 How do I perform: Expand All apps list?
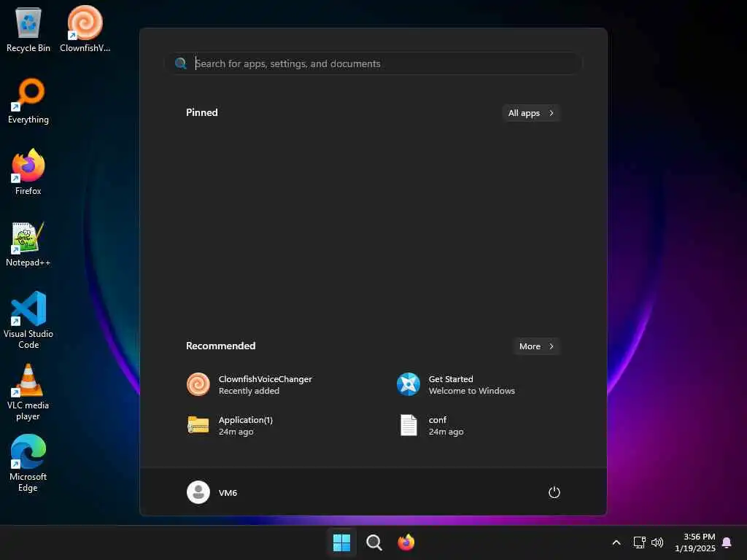[531, 113]
